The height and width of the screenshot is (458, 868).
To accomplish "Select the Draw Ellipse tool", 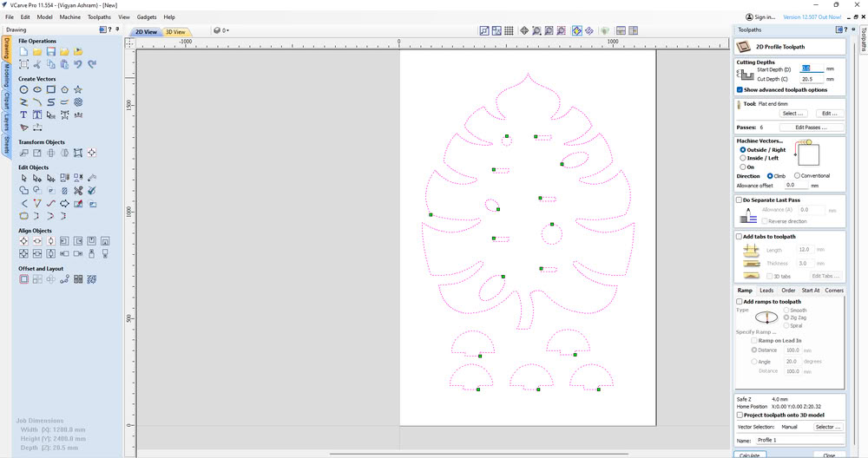I will (37, 89).
